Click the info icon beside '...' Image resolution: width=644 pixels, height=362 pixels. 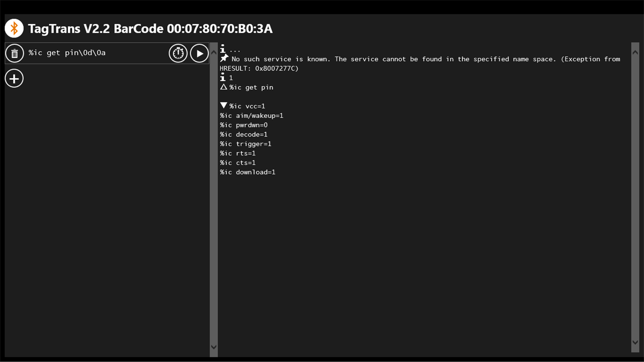(223, 49)
